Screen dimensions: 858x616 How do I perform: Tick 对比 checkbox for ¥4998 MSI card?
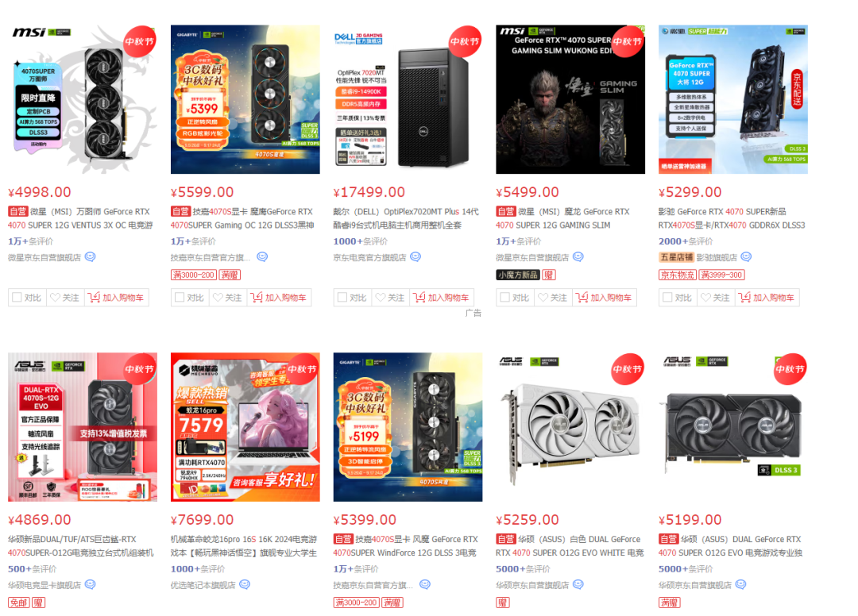point(17,298)
